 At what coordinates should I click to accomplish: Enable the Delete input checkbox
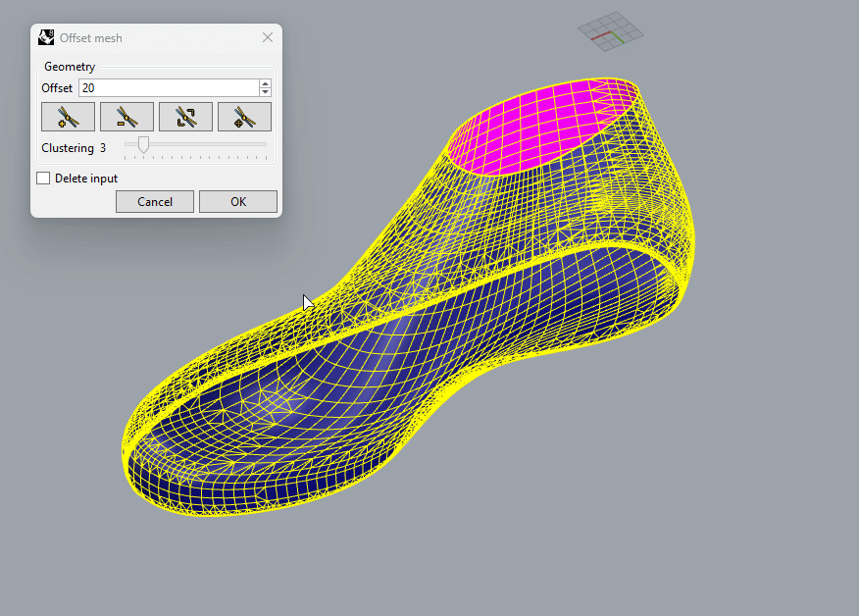tap(43, 179)
